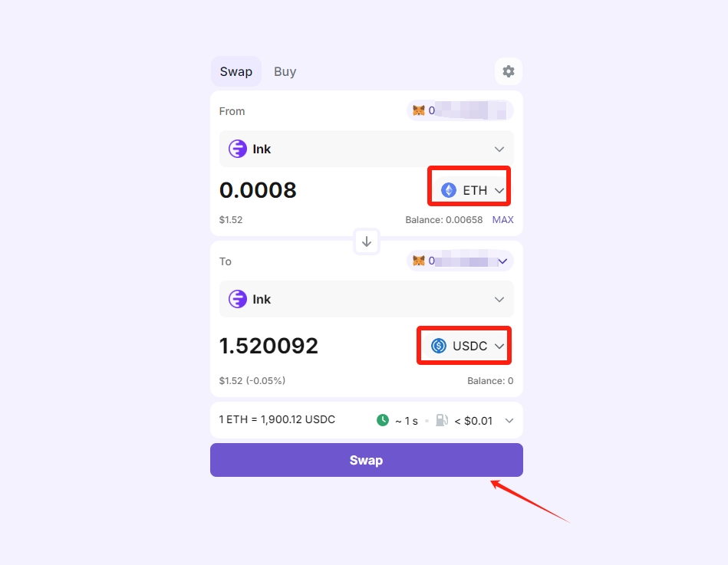The width and height of the screenshot is (728, 565).
Task: Switch to the Buy tab
Action: click(285, 71)
